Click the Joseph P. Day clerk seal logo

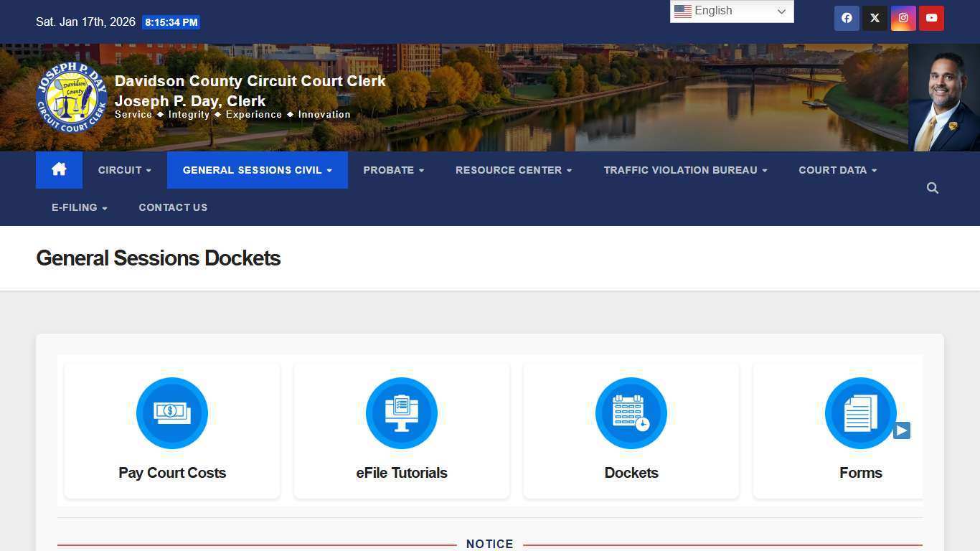[72, 97]
